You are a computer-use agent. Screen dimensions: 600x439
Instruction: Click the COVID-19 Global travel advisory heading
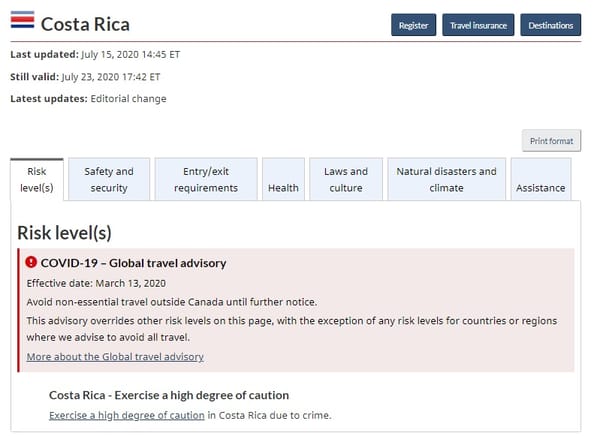pos(134,263)
